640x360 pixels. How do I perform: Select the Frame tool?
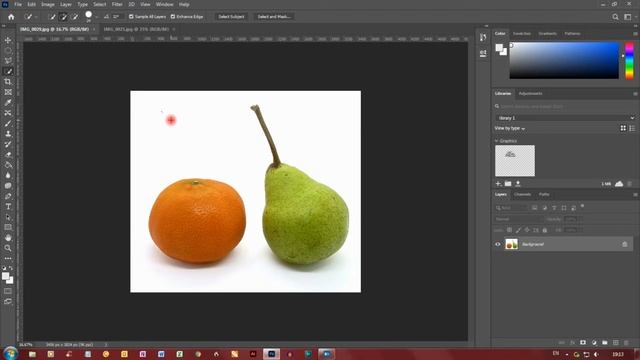[x=8, y=92]
